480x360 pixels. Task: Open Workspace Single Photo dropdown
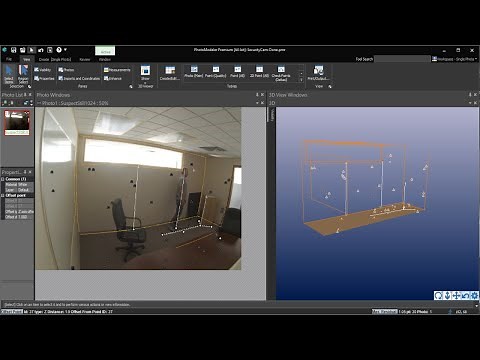(454, 59)
